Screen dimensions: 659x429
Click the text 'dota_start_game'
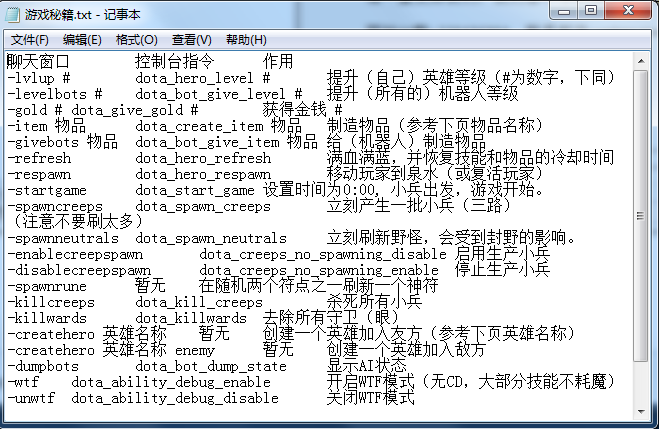[195, 190]
